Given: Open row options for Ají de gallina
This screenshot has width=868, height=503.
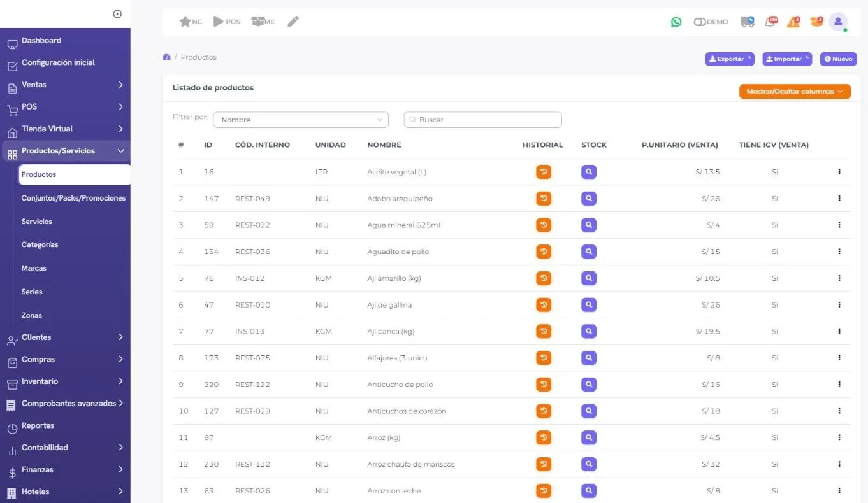Looking at the screenshot, I should [x=839, y=305].
